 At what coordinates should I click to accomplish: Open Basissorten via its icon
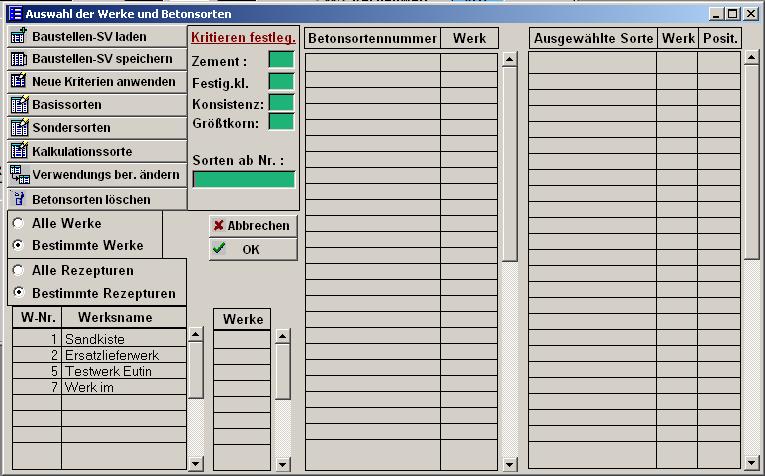click(19, 105)
